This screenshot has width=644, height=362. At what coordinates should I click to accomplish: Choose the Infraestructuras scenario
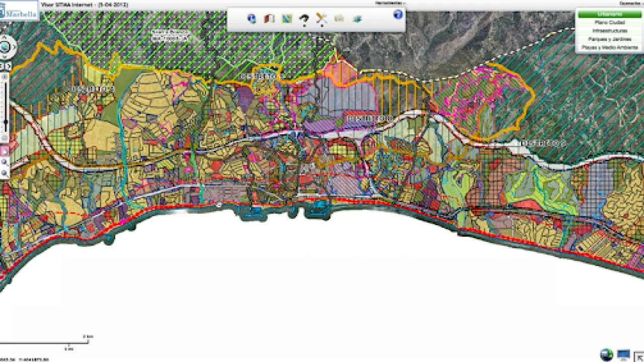(x=609, y=31)
